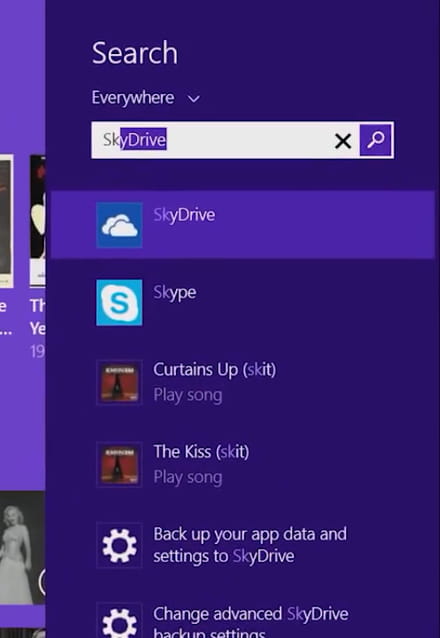Click the Search heading
The width and height of the screenshot is (440, 638).
135,53
